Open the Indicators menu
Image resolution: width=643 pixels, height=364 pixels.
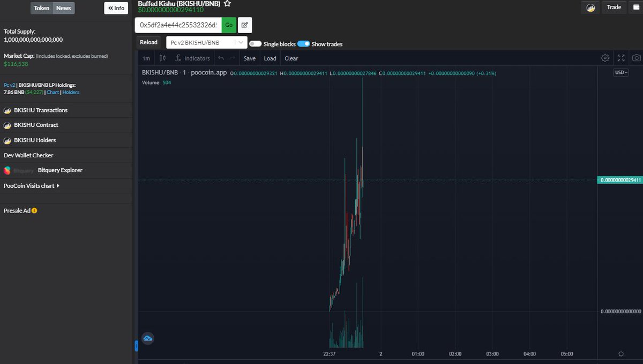coord(192,58)
